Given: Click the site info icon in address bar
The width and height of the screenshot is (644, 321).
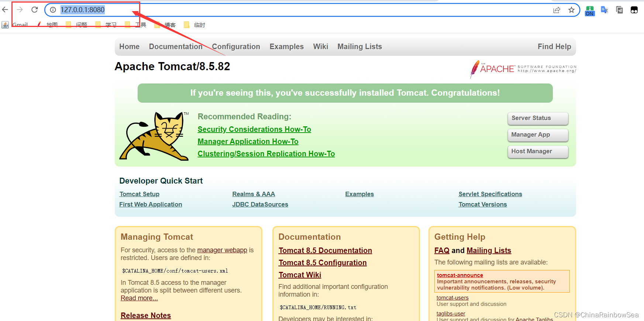Looking at the screenshot, I should (x=53, y=10).
